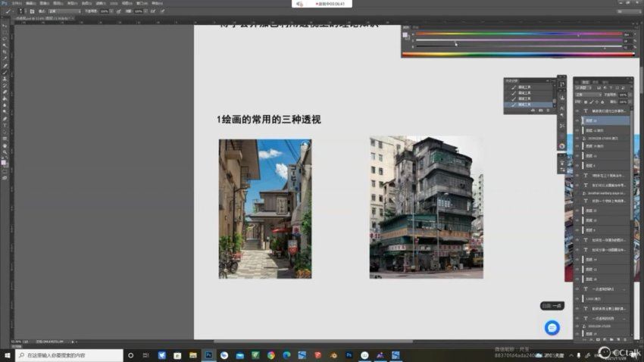Open the Character panel icon in dock

(562, 108)
